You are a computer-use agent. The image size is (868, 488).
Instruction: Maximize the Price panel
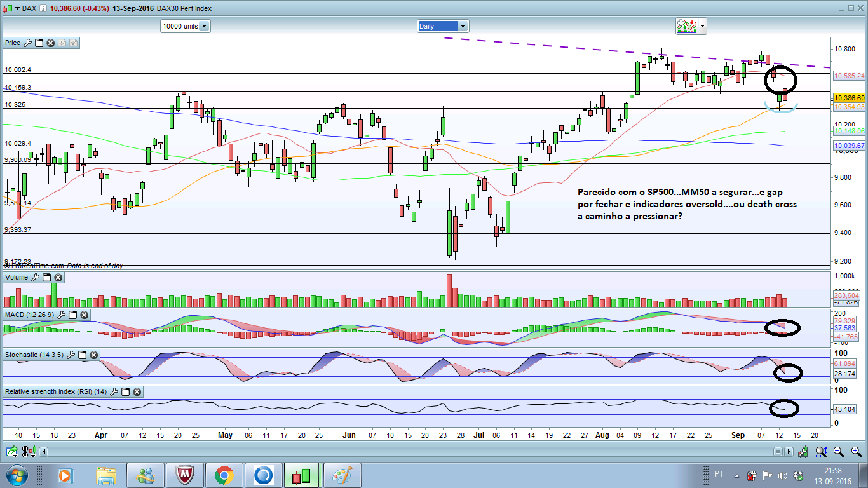(x=39, y=43)
